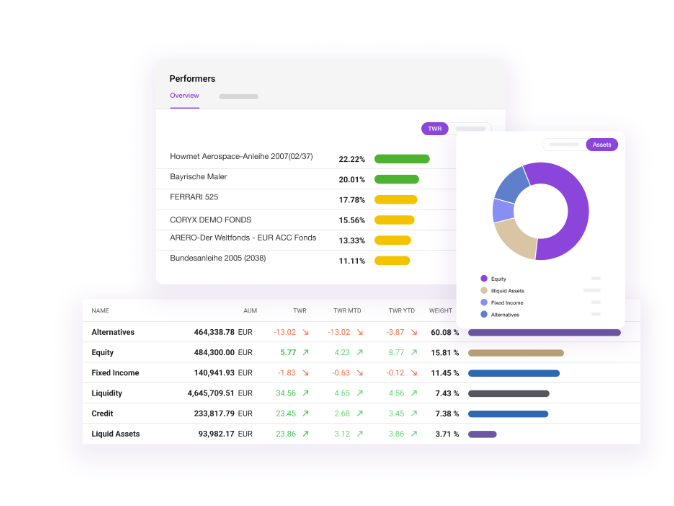Click the red down arrow beside Alternatives TWR -13.02
Image resolution: width=674 pixels, height=506 pixels.
pos(306,332)
